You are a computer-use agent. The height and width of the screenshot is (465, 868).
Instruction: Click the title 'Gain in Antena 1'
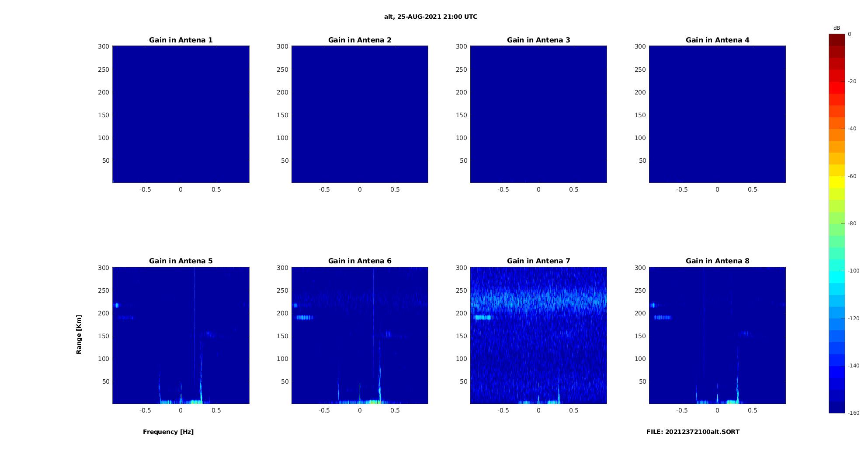pos(181,40)
